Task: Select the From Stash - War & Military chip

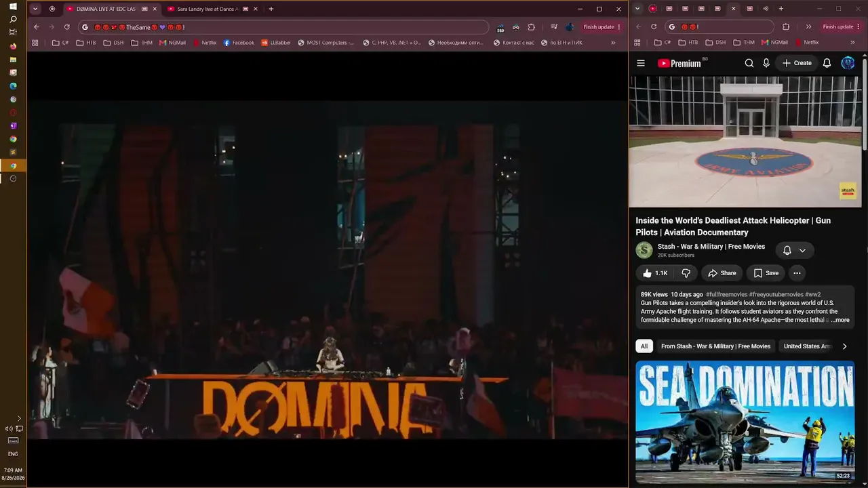Action: 715,346
